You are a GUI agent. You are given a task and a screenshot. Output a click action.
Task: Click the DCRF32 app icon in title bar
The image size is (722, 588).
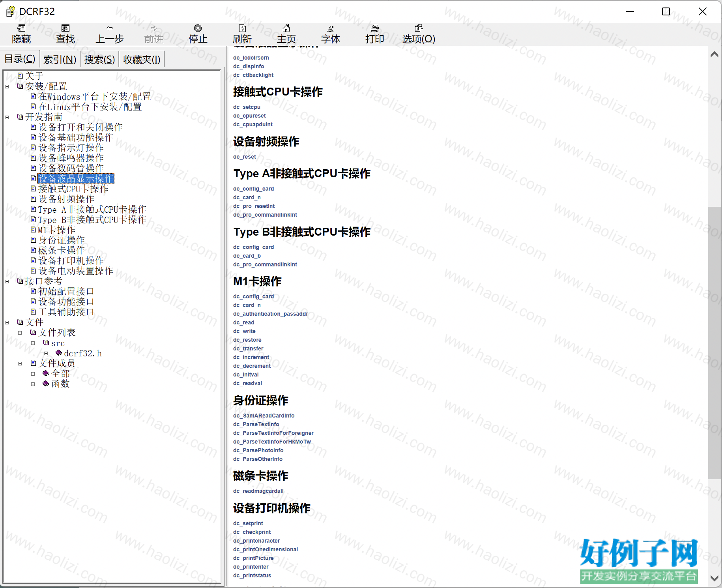(11, 11)
